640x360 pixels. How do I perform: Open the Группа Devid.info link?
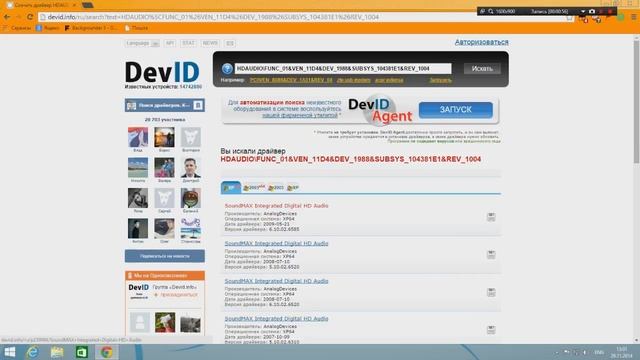[175, 287]
